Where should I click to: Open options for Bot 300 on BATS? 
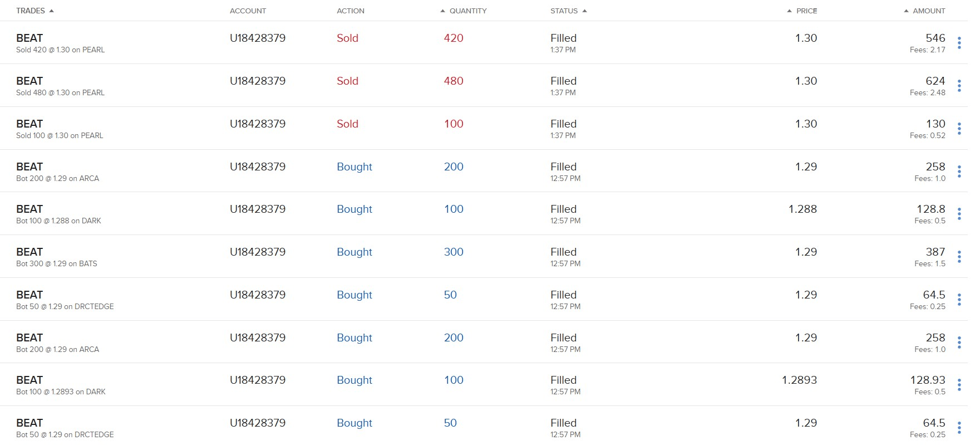(959, 257)
